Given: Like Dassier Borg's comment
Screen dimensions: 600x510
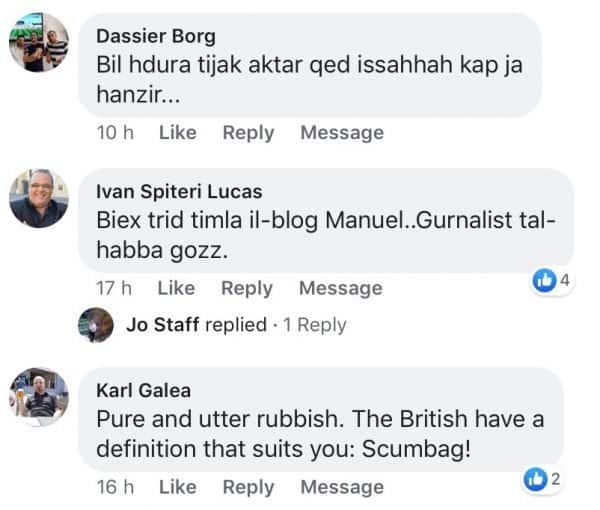Looking at the screenshot, I should (177, 132).
